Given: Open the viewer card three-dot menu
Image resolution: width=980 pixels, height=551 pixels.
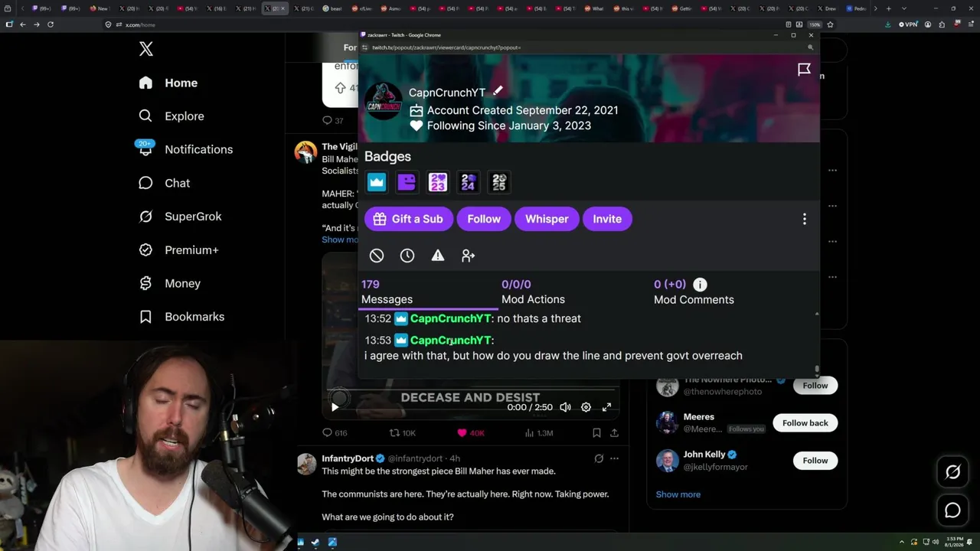Looking at the screenshot, I should (x=804, y=220).
